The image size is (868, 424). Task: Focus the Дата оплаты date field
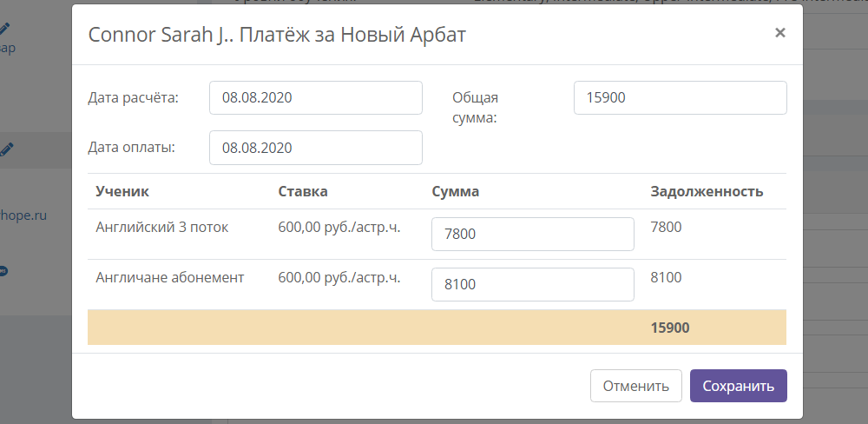pos(316,148)
